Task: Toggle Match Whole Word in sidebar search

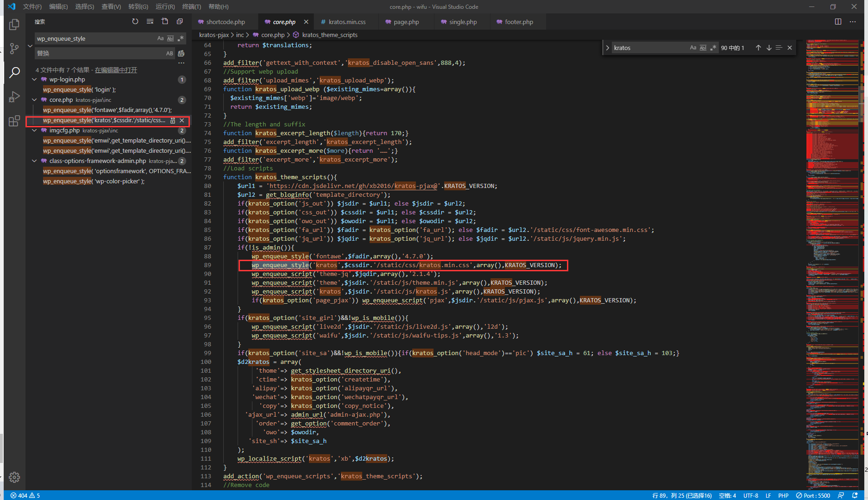Action: coord(170,38)
